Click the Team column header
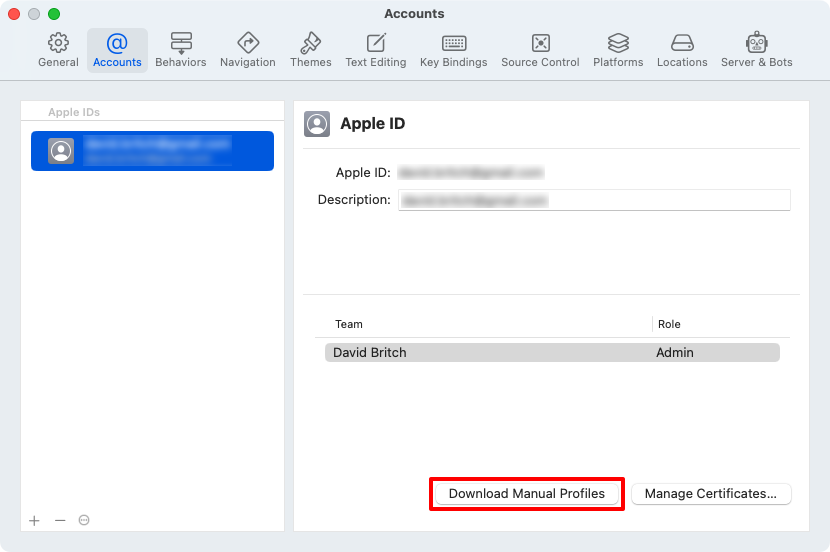The image size is (830, 552). pos(349,324)
